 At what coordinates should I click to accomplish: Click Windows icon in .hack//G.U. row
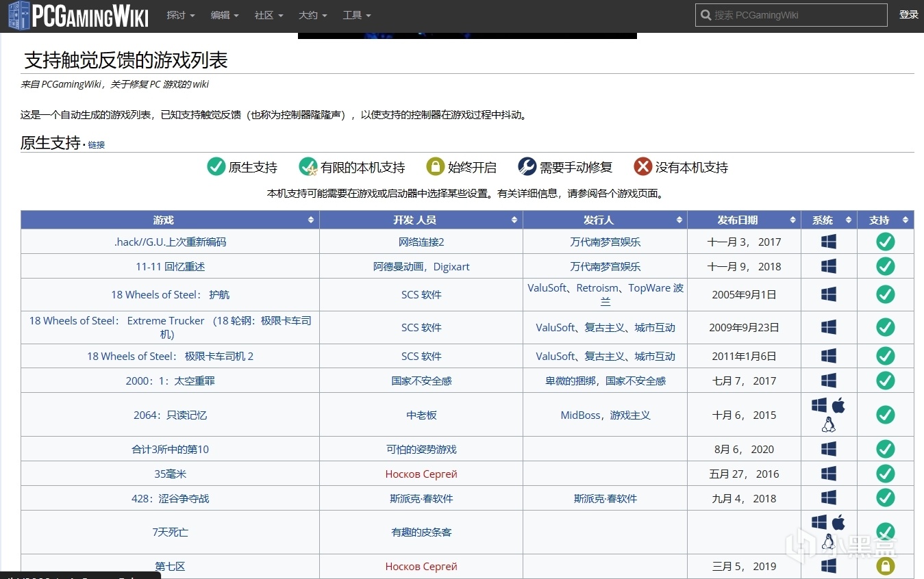pyautogui.click(x=829, y=242)
